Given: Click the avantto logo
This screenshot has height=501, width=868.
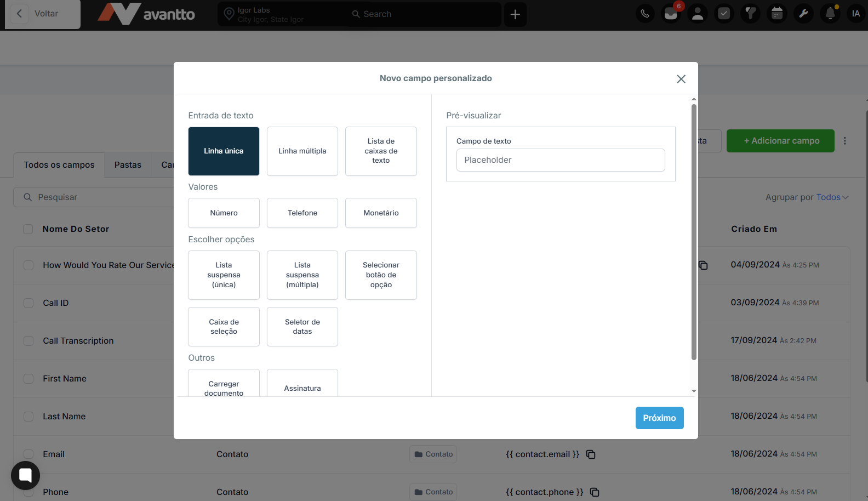Looking at the screenshot, I should 146,14.
